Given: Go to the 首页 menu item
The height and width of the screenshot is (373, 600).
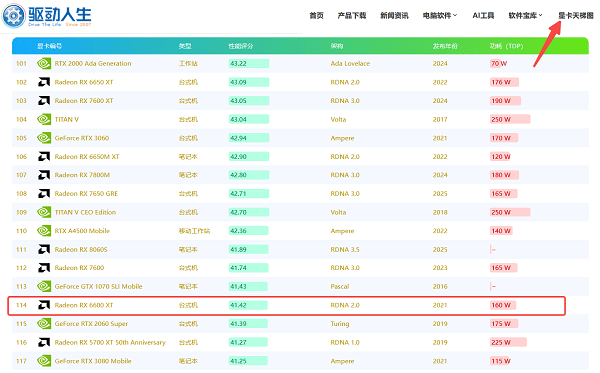Looking at the screenshot, I should tap(316, 16).
